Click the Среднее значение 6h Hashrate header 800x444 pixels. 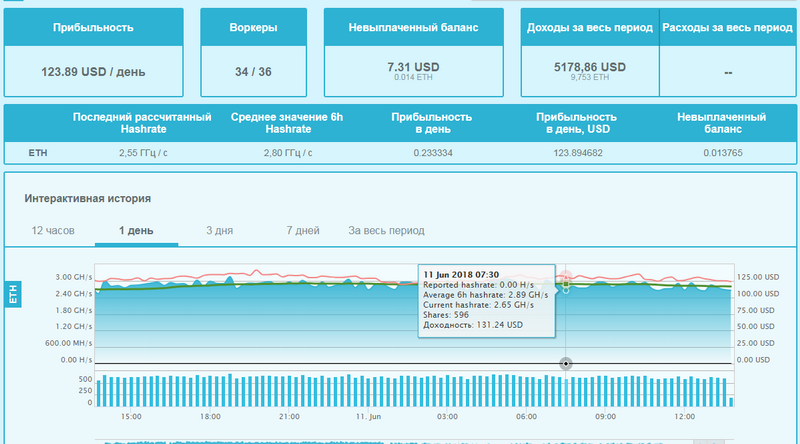tap(287, 123)
